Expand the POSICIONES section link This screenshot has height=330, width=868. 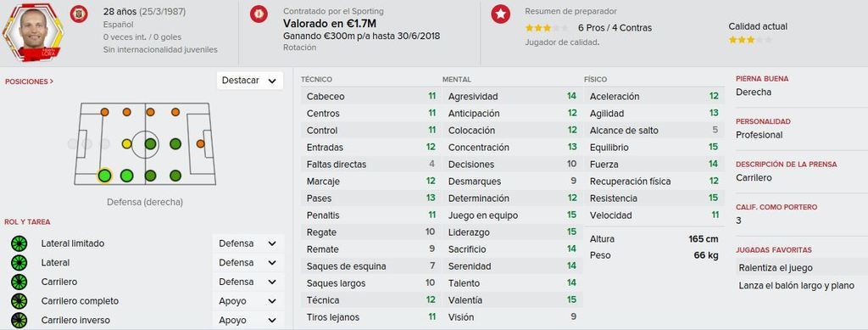pyautogui.click(x=30, y=81)
